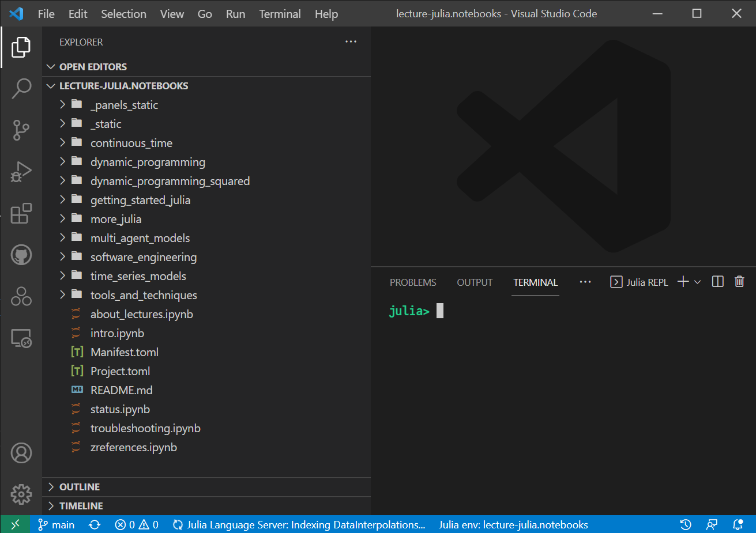756x533 pixels.
Task: Click the Manage settings gear icon
Action: pyautogui.click(x=21, y=494)
